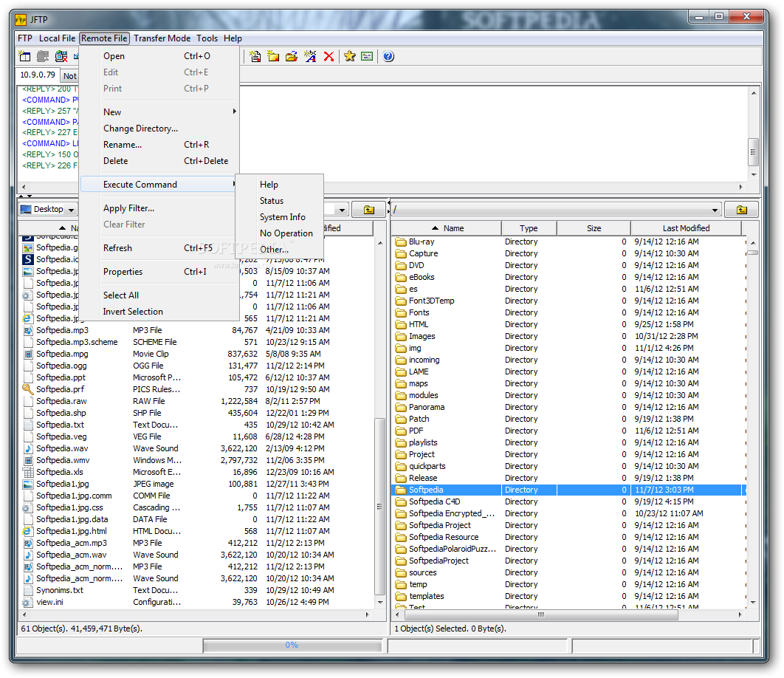The height and width of the screenshot is (678, 784).
Task: Click the audio icon of Softpedia.wav
Action: click(28, 448)
